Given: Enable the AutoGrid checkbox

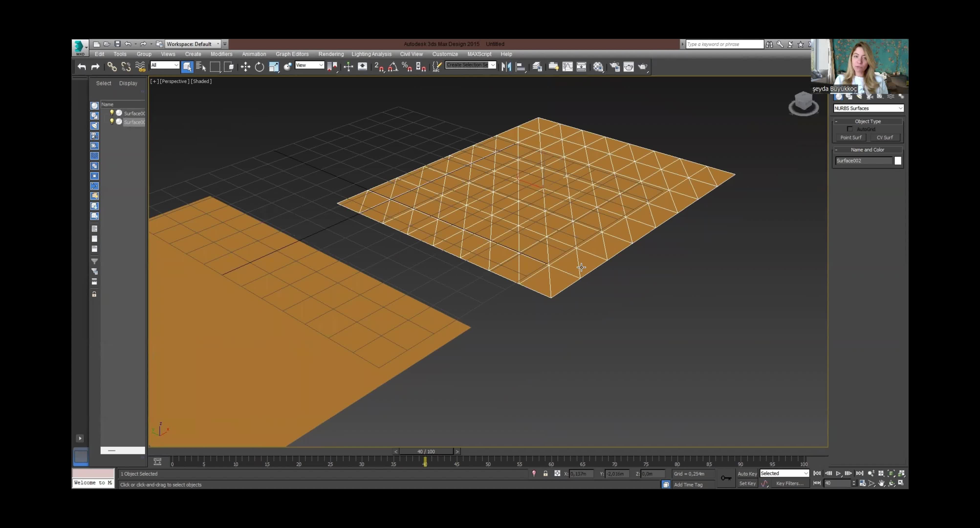Looking at the screenshot, I should click(x=849, y=129).
